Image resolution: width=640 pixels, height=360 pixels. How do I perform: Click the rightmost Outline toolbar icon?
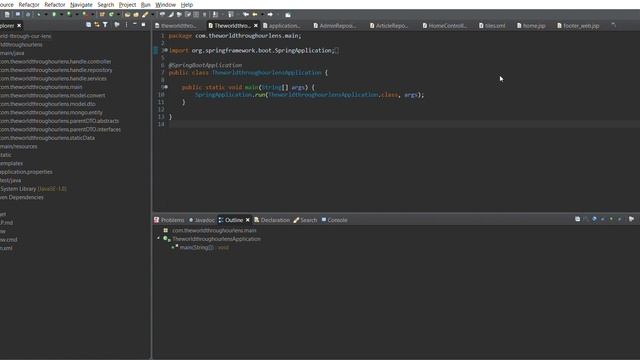pyautogui.click(x=631, y=219)
